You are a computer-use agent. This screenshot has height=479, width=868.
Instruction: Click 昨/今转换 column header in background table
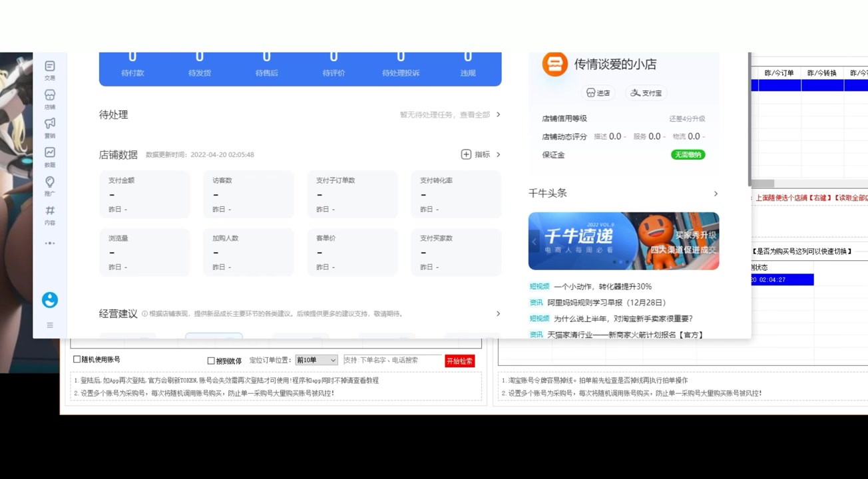(822, 73)
